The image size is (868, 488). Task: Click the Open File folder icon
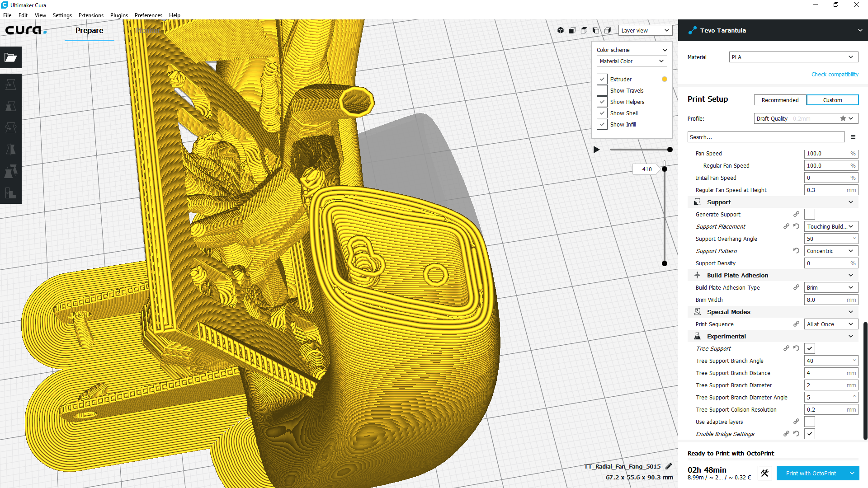click(11, 57)
